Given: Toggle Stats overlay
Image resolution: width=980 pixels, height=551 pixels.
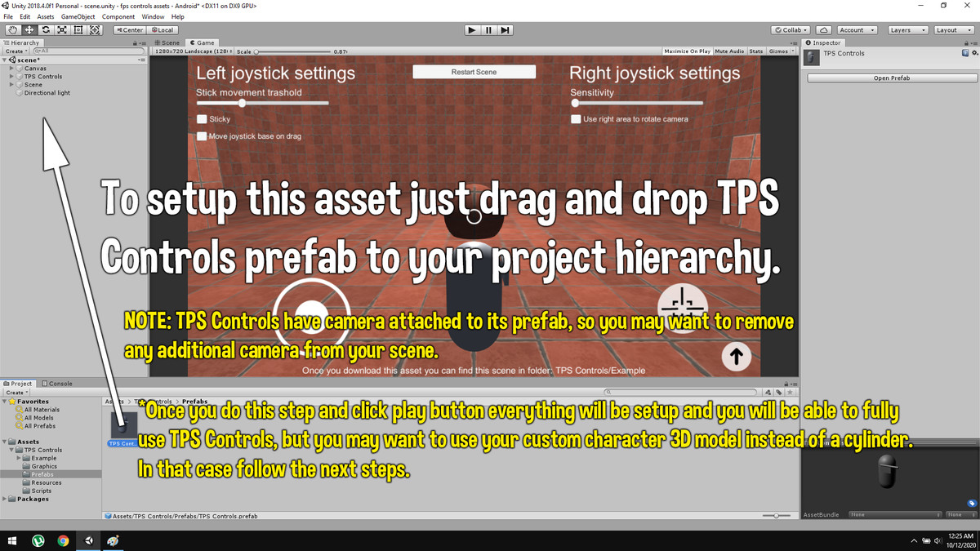Looking at the screenshot, I should pos(756,51).
